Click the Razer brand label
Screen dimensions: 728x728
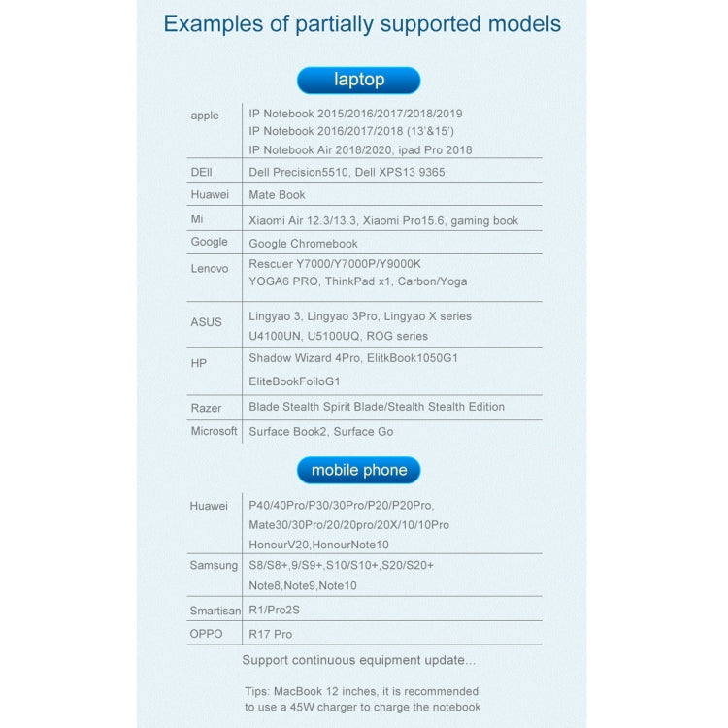(206, 408)
